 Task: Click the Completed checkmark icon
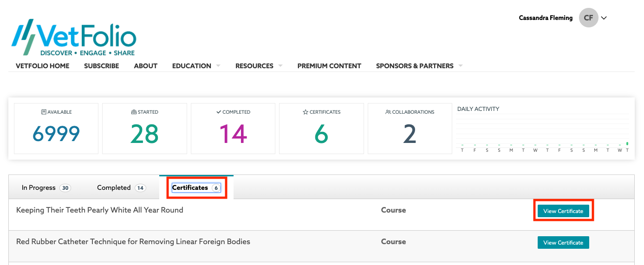coord(219,112)
